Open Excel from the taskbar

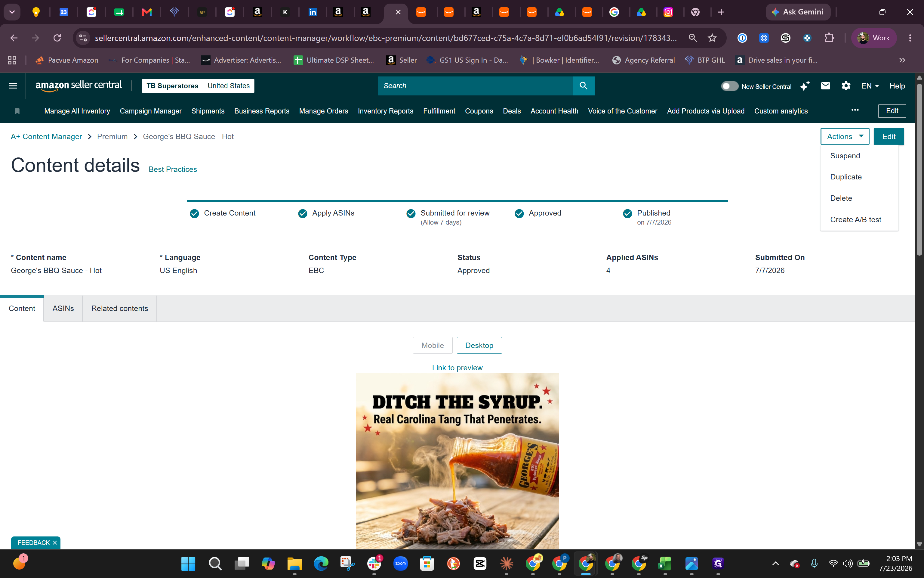(x=665, y=564)
